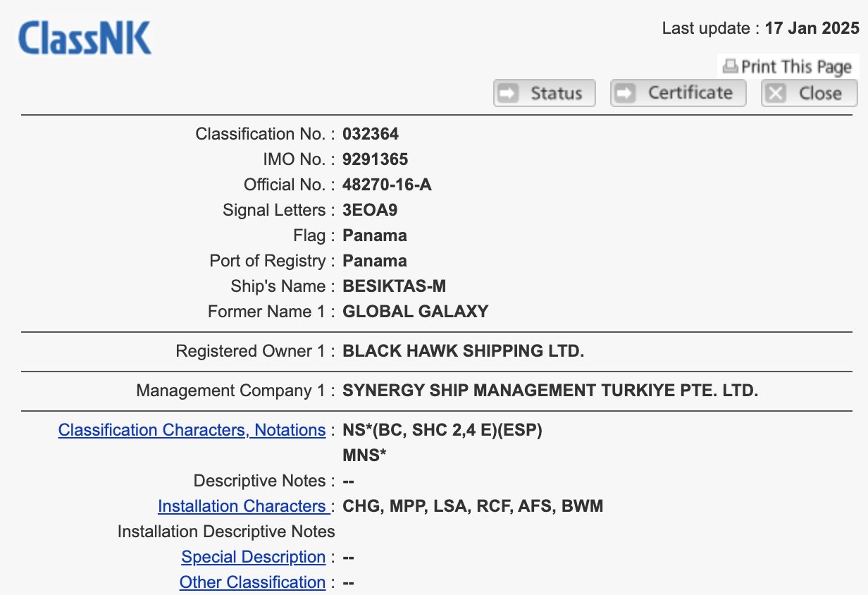Click the classification number 032364
Image resolution: width=868 pixels, height=595 pixels.
[x=371, y=134]
